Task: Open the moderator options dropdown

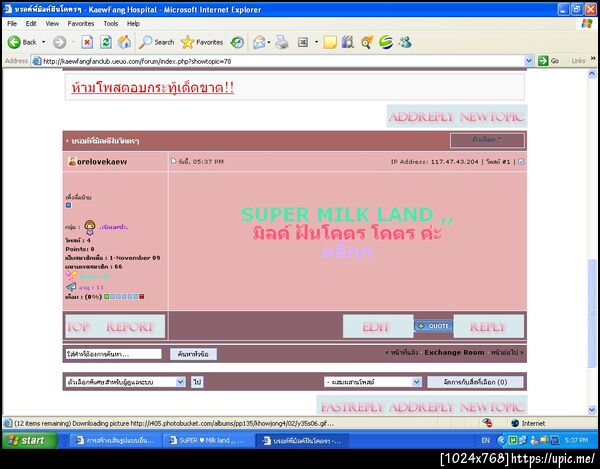Action: point(126,382)
